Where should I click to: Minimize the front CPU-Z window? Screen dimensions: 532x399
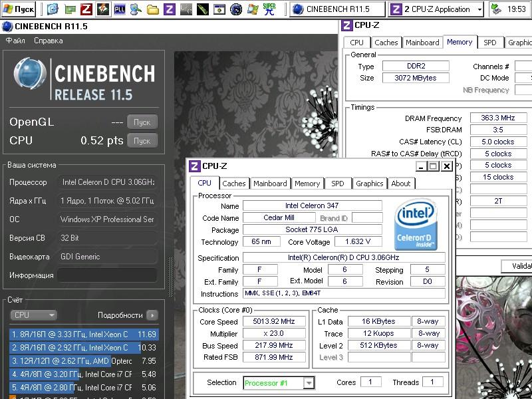(421, 166)
